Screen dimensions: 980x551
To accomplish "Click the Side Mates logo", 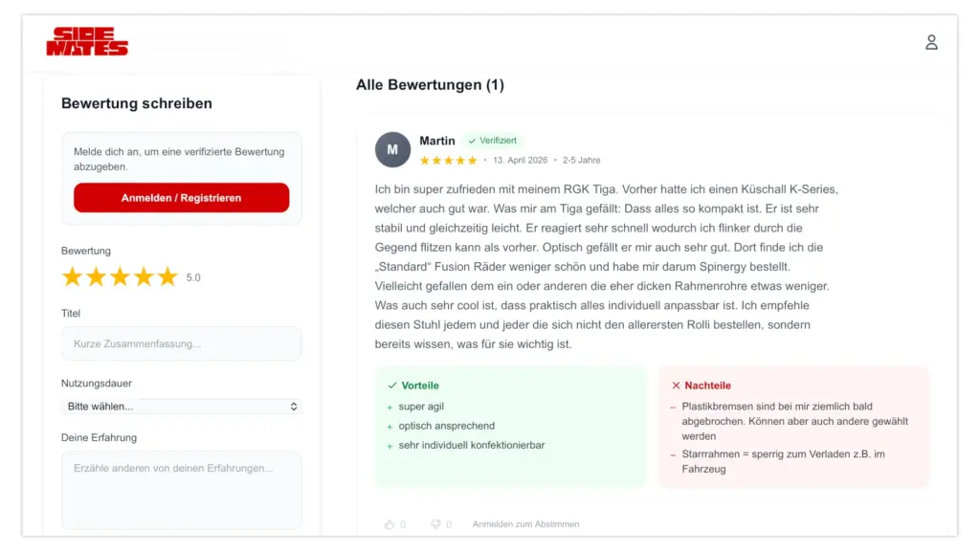I will pyautogui.click(x=87, y=42).
